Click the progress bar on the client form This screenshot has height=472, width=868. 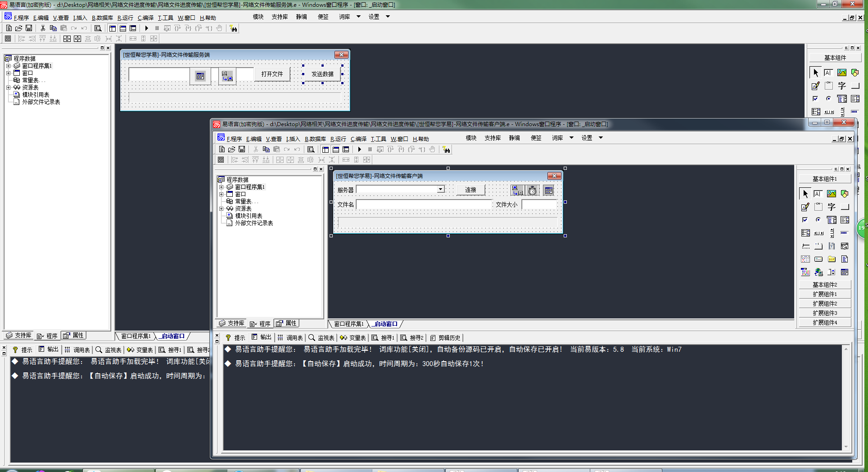[x=448, y=222]
